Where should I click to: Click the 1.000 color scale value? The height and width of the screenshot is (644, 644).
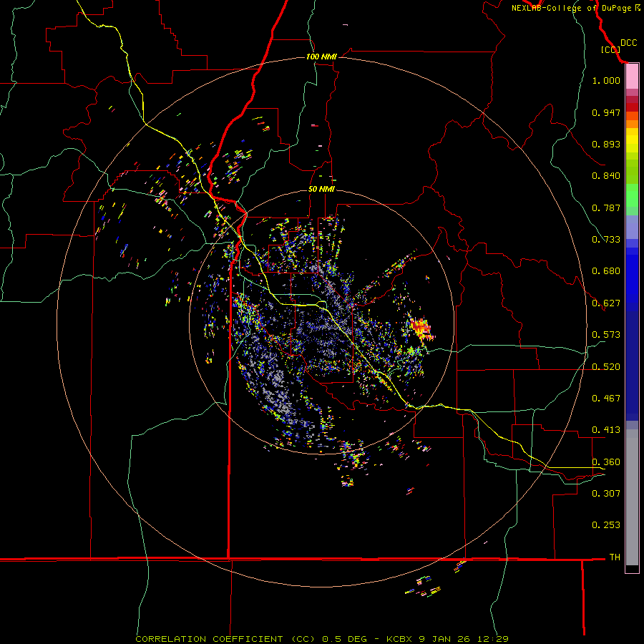coord(606,80)
